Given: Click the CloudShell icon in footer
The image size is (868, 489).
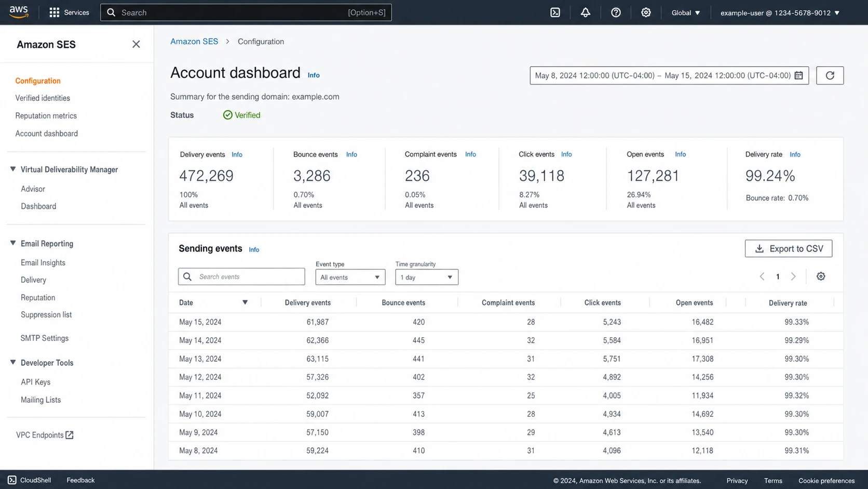Looking at the screenshot, I should coord(12,480).
